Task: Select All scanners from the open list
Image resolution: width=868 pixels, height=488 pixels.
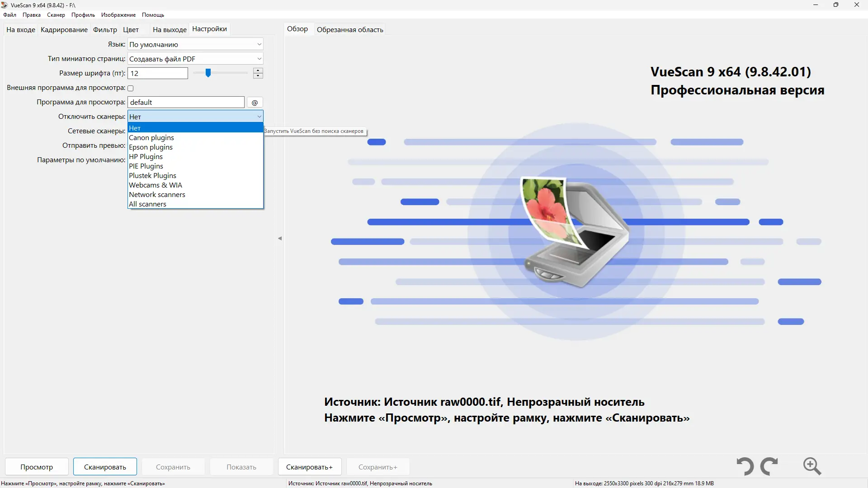Action: (148, 204)
